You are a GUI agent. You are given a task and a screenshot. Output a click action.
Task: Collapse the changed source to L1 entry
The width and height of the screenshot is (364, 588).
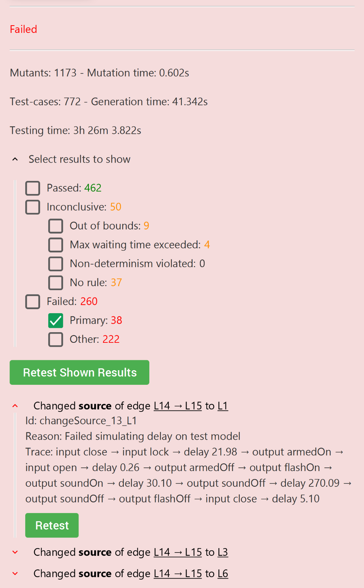[15, 406]
